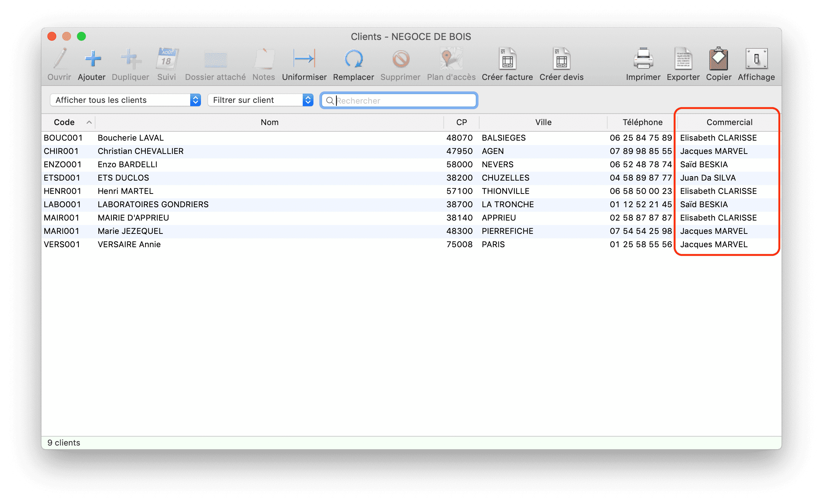Click MAIRIE D'APPRIEU client name

133,218
